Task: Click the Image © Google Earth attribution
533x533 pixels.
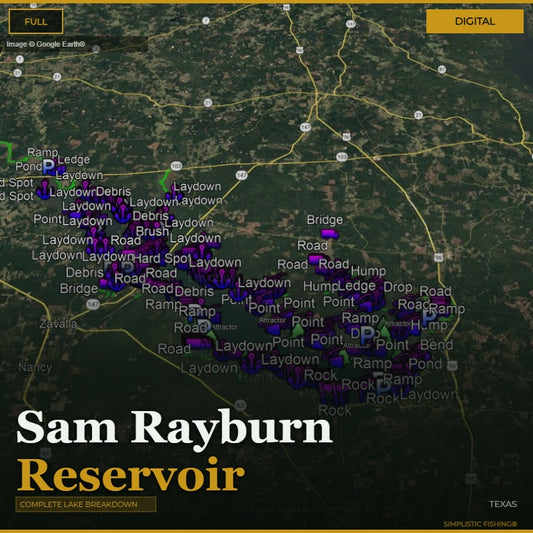Action: [x=46, y=44]
